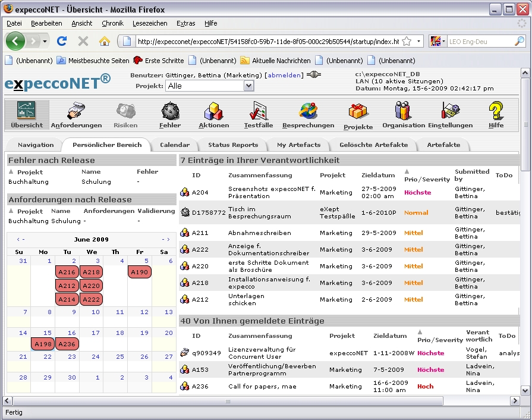Open the URL history dropdown arrow
The width and height of the screenshot is (532, 420).
click(419, 42)
